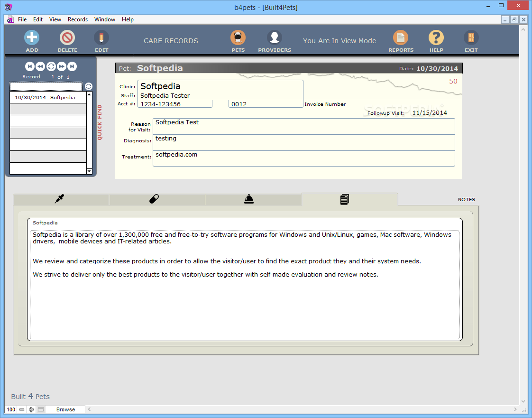Viewport: 532px width, 418px height.
Task: Open the bell reminders tab
Action: 254,199
